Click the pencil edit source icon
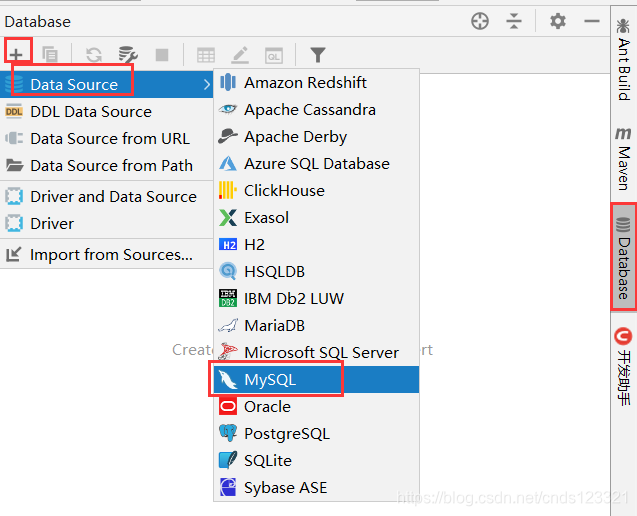 [240, 55]
